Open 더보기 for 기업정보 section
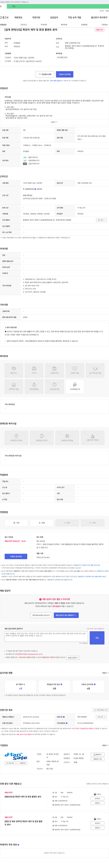Screen dimensions: 109x868 [x=105, y=745]
